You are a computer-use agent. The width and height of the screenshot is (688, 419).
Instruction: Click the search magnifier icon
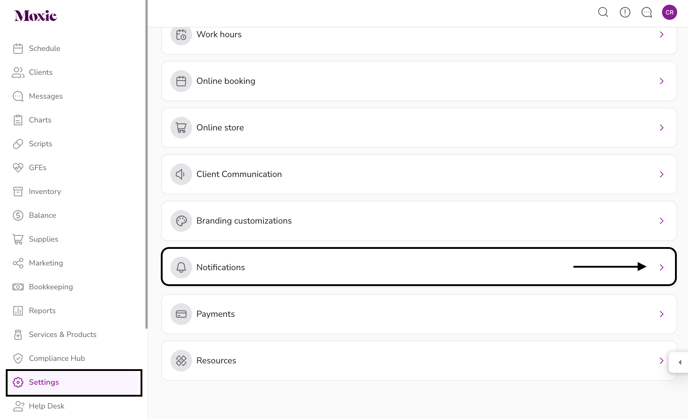603,12
